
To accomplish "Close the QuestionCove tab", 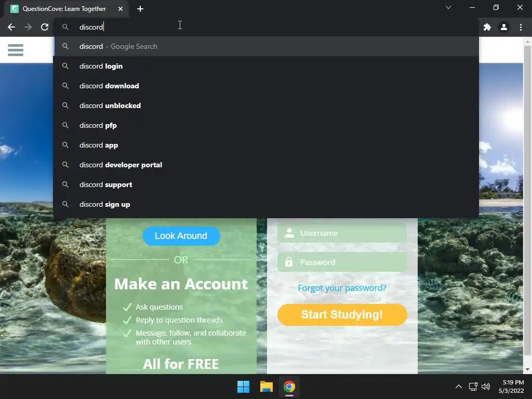I will 121,9.
